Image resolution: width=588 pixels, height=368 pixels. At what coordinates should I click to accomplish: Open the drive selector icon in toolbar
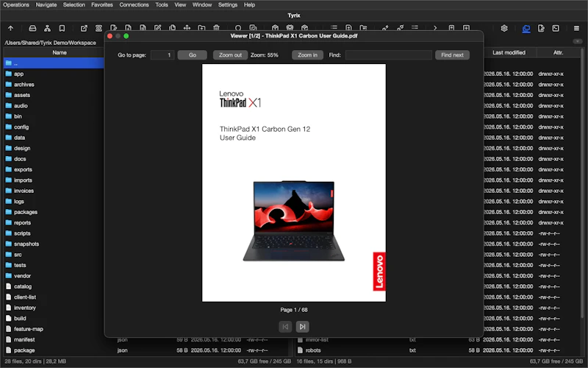tap(32, 28)
